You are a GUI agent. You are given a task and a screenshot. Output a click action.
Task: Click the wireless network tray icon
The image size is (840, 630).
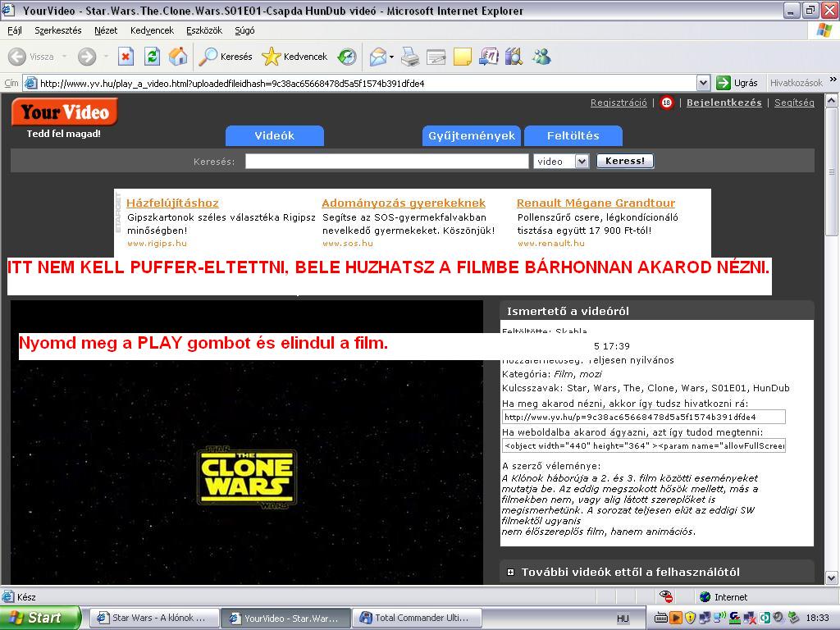[719, 619]
